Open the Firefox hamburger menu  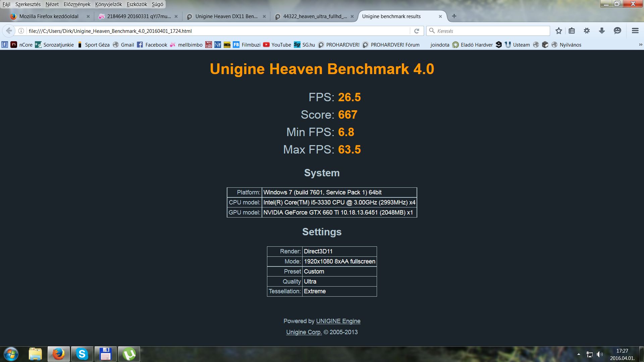coord(635,31)
